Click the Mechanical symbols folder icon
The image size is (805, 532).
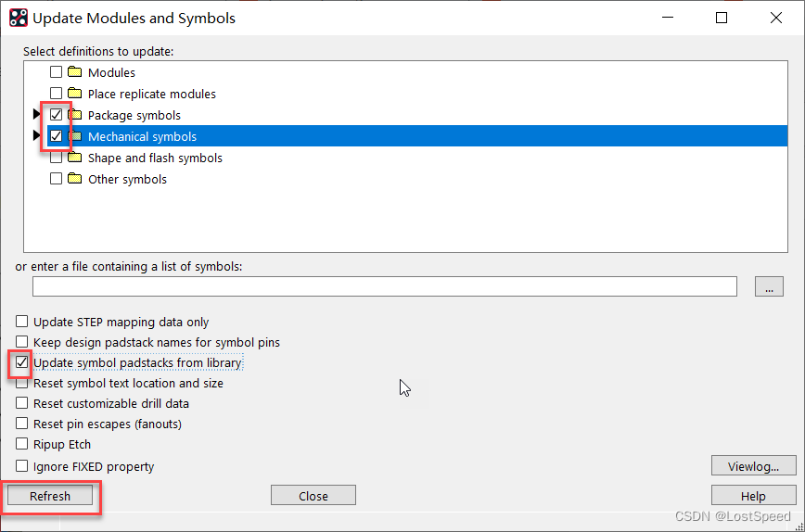[x=75, y=136]
